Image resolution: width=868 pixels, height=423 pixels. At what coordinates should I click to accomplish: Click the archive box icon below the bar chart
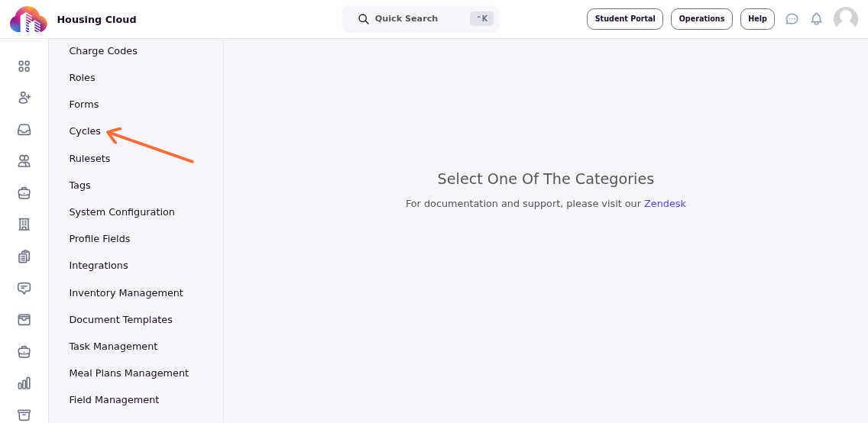(x=24, y=415)
